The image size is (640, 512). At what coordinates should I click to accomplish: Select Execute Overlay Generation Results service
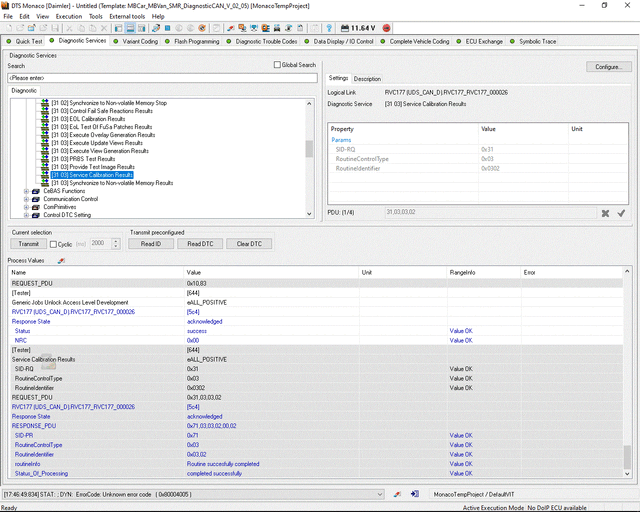pos(103,135)
